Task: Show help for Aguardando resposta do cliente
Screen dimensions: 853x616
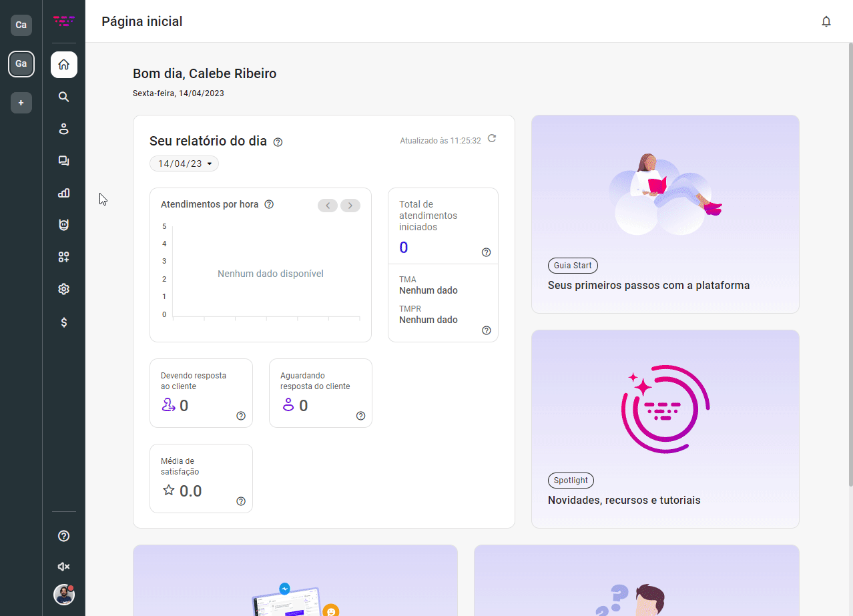Action: coord(360,416)
